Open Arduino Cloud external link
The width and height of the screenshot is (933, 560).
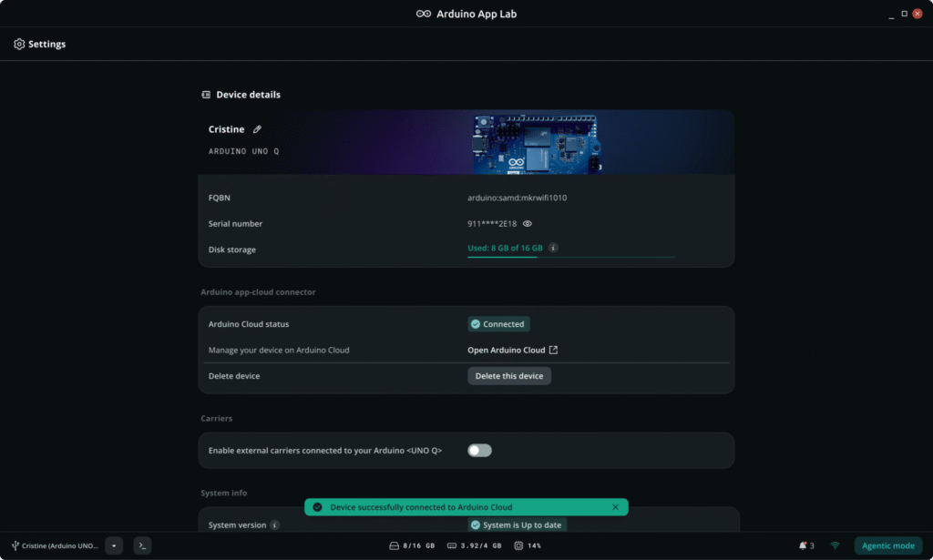click(513, 351)
